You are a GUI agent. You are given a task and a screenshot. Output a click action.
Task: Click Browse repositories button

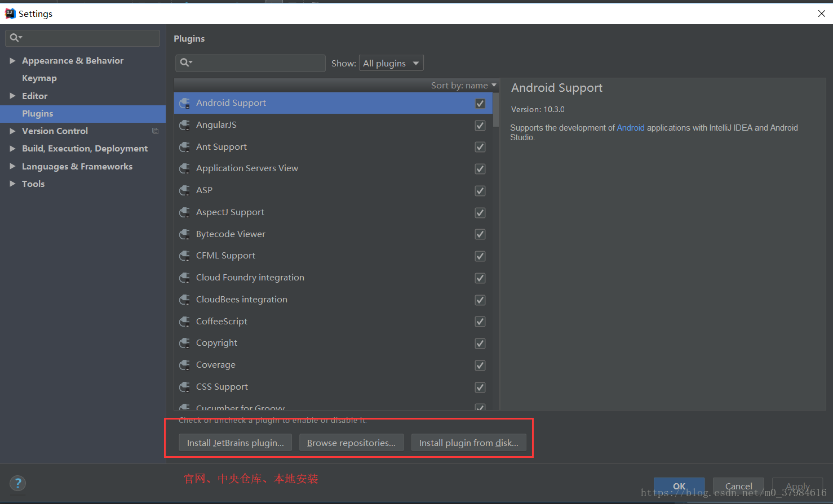tap(351, 443)
